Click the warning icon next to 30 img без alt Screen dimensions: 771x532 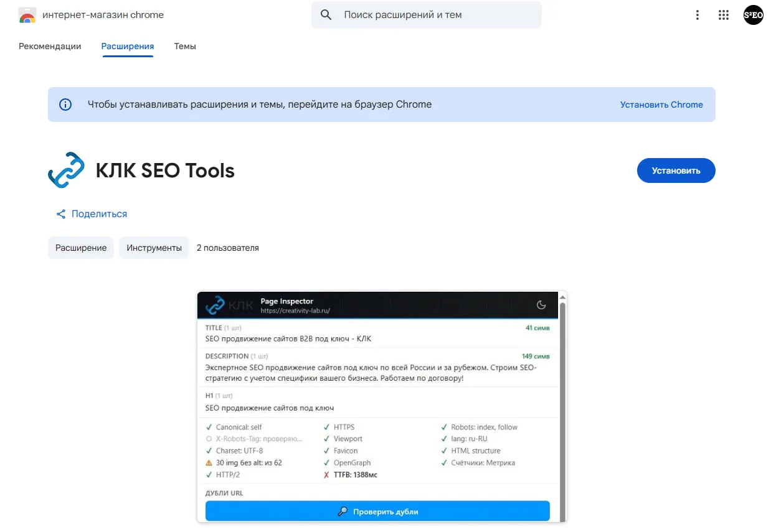(209, 463)
